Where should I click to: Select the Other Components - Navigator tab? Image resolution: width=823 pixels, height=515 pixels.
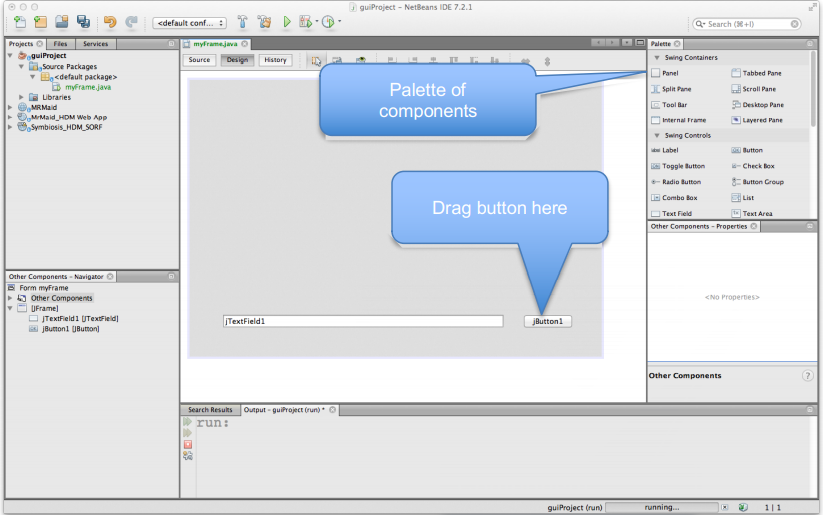click(56, 277)
